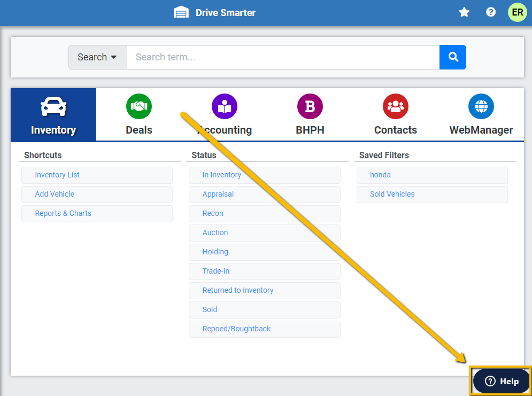
Task: Open Reports & Charts shortcut
Action: (97, 214)
